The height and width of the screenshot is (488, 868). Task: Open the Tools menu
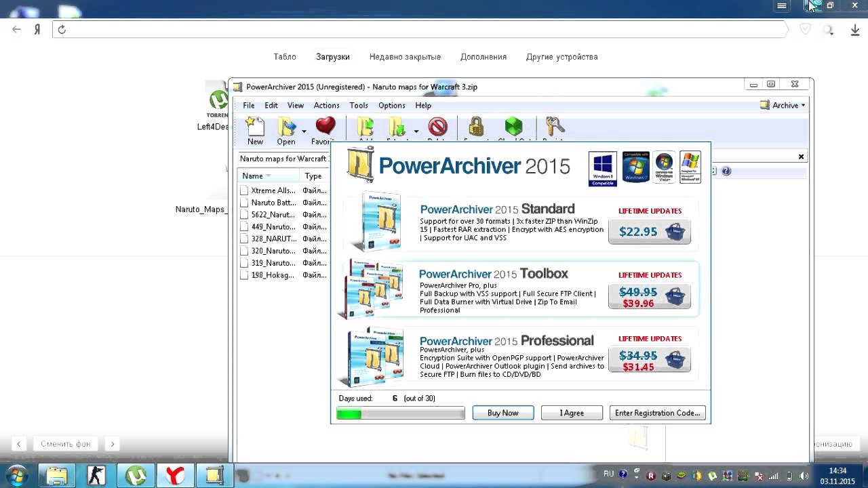(x=359, y=106)
